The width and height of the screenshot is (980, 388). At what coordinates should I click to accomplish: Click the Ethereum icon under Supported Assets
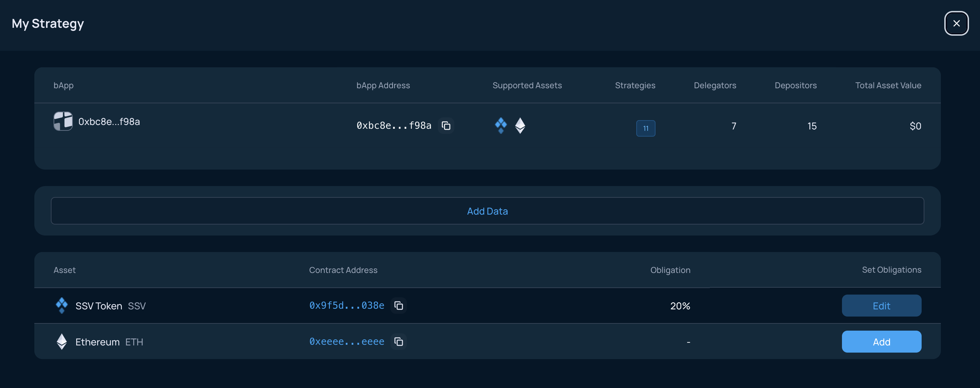point(520,126)
